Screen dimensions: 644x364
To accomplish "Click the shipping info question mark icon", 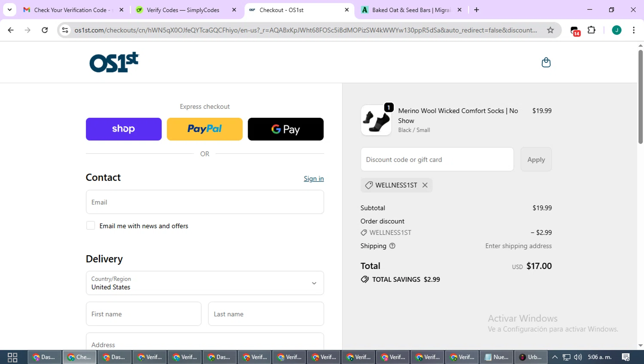I will [392, 246].
